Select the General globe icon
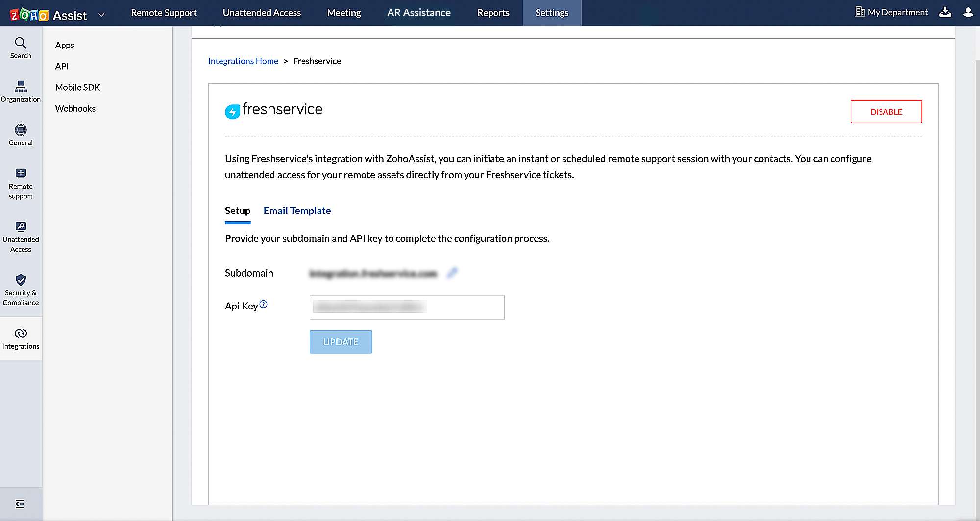 (x=21, y=130)
